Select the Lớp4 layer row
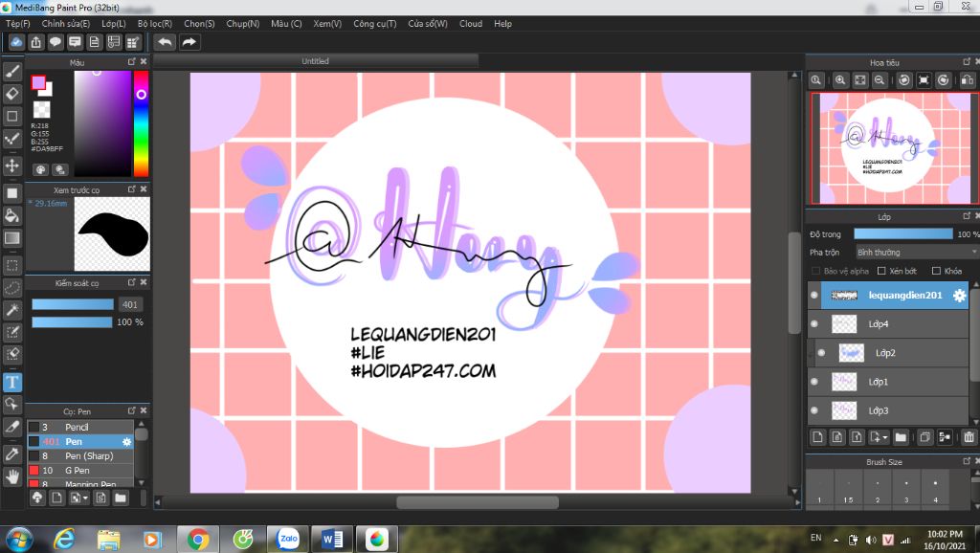Image resolution: width=980 pixels, height=553 pixels. click(888, 323)
